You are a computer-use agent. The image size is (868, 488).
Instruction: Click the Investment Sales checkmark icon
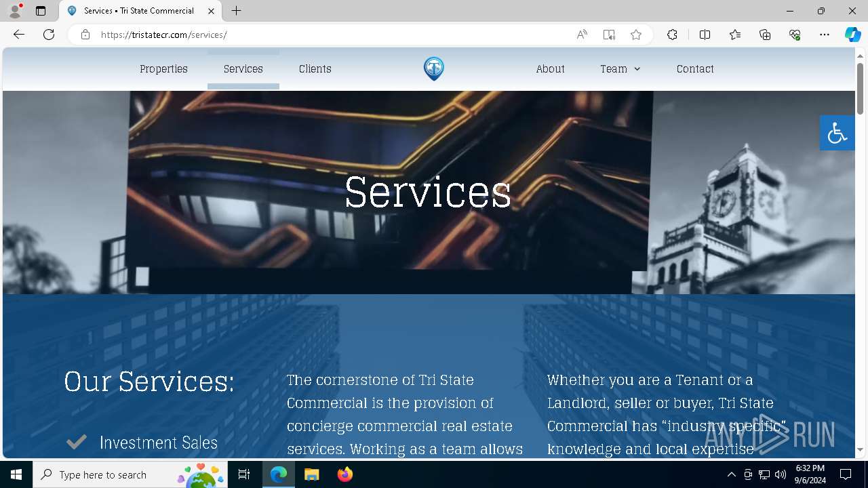77,442
